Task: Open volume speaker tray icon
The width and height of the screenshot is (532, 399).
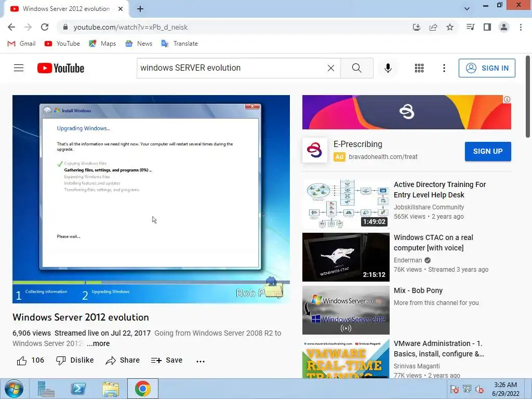Action: (480, 389)
